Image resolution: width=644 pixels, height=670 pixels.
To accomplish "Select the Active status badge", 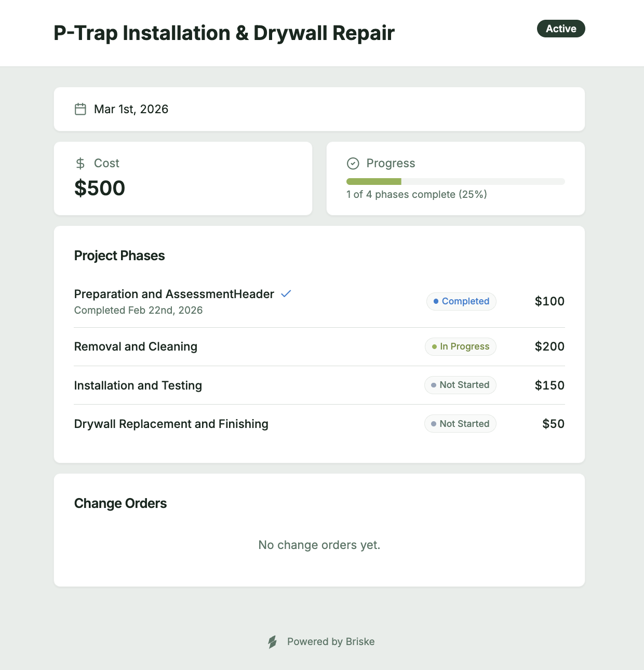I will click(561, 29).
